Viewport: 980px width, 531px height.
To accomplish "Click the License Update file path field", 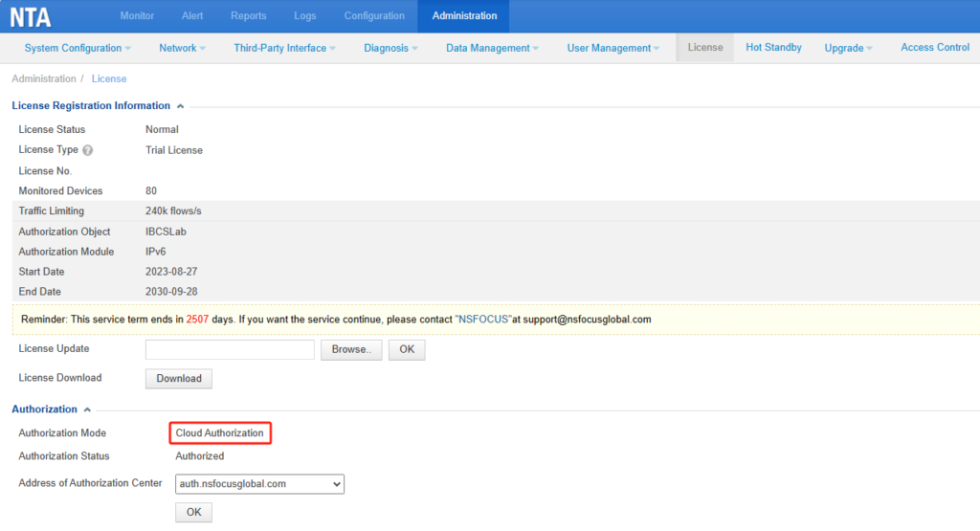I will click(230, 349).
